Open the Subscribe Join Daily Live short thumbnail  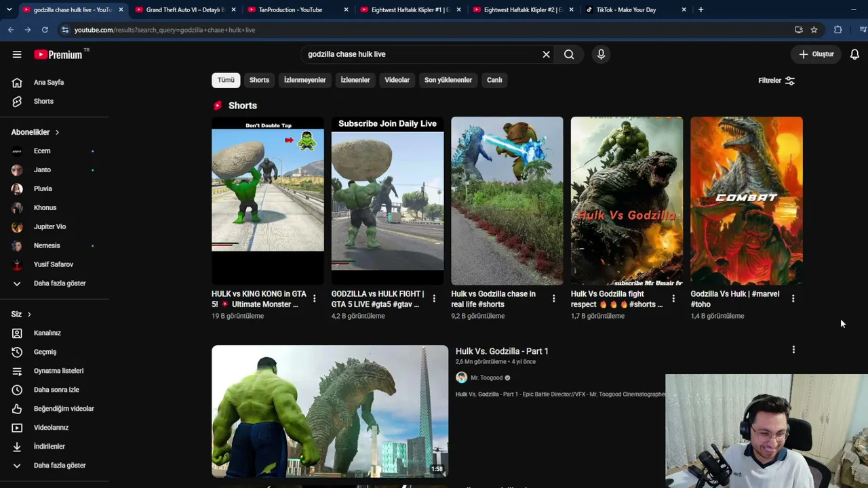[387, 201]
